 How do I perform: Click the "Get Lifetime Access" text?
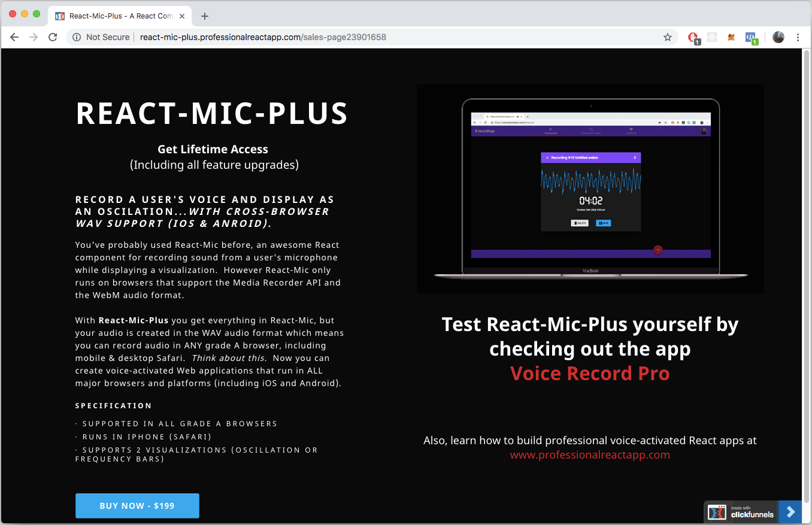coord(213,149)
